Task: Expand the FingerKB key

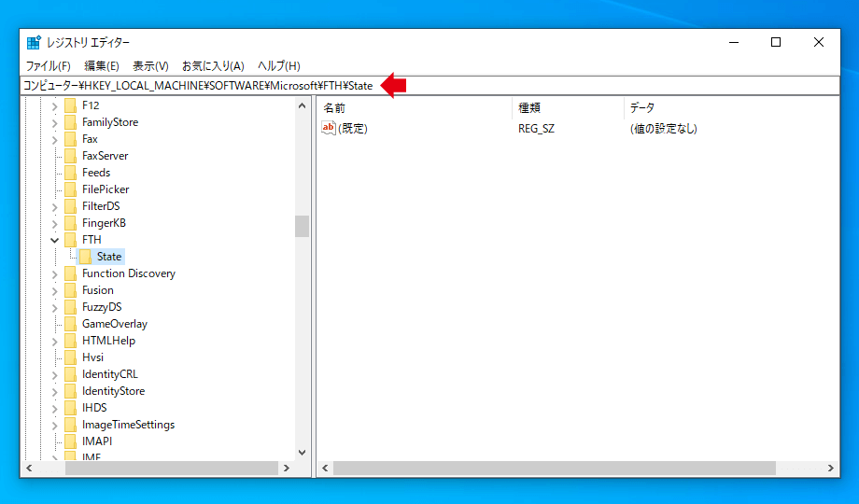Action: (54, 223)
